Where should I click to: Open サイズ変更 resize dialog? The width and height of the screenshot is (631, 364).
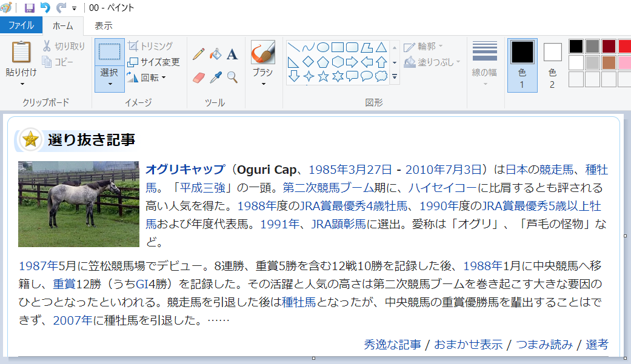click(x=154, y=62)
